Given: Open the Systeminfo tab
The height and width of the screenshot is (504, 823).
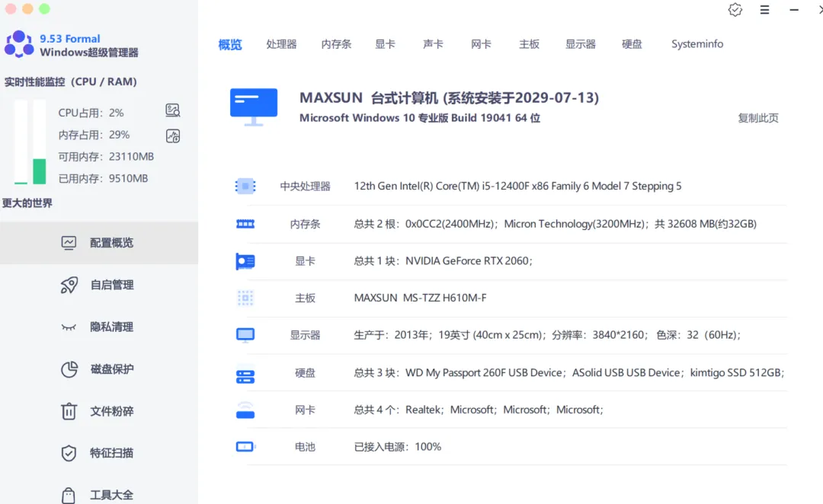Looking at the screenshot, I should click(x=697, y=44).
